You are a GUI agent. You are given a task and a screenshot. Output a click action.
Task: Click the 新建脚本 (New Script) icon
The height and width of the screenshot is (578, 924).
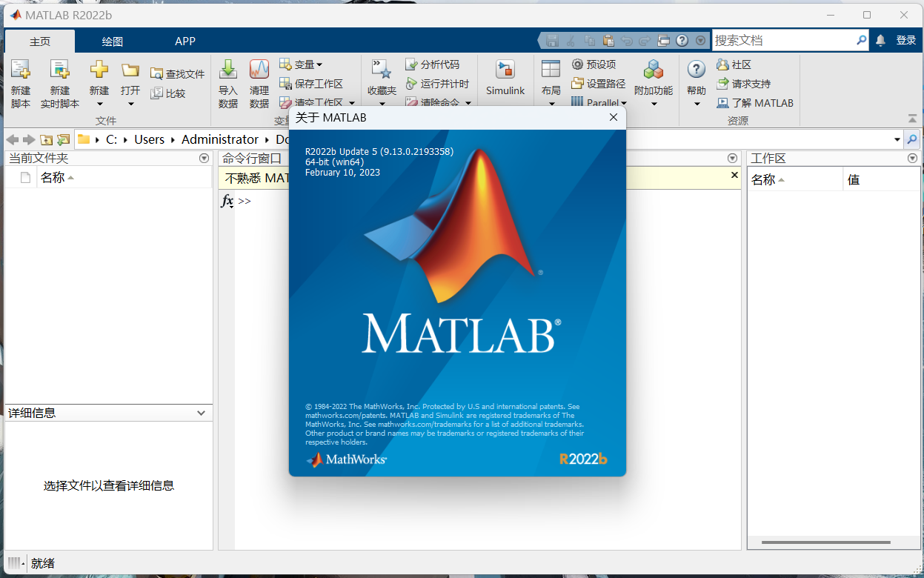coord(21,70)
